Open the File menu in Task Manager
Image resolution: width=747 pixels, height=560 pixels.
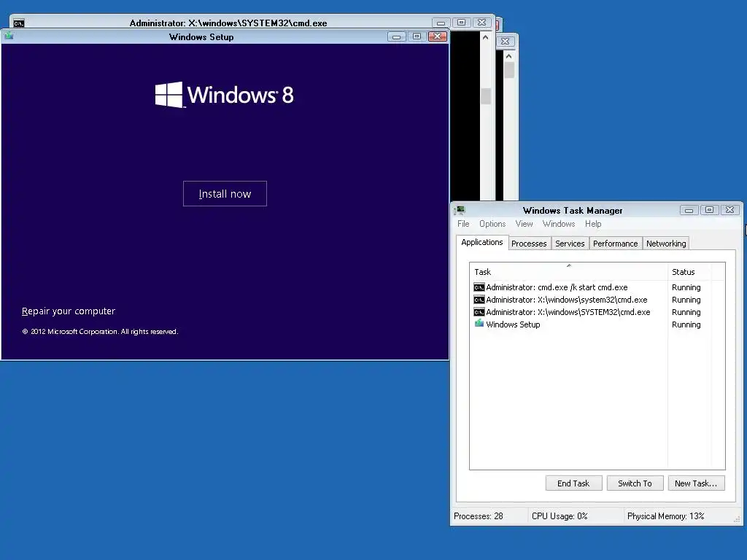463,224
